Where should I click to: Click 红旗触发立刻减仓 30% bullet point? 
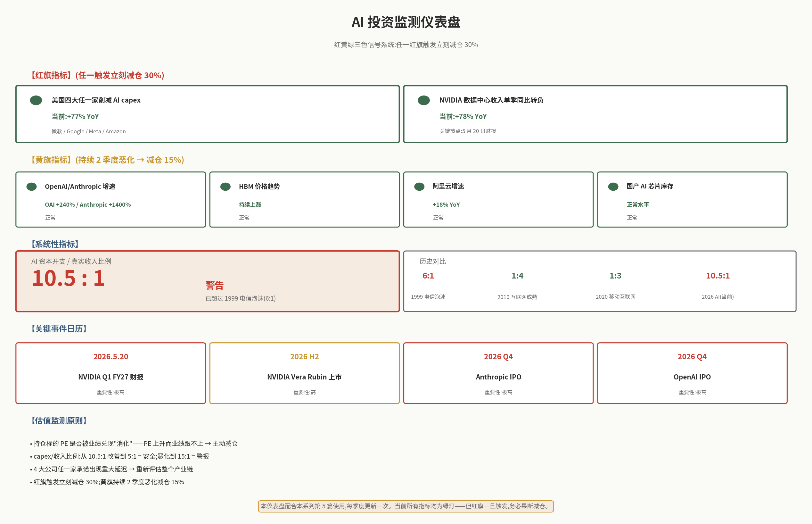click(x=107, y=482)
